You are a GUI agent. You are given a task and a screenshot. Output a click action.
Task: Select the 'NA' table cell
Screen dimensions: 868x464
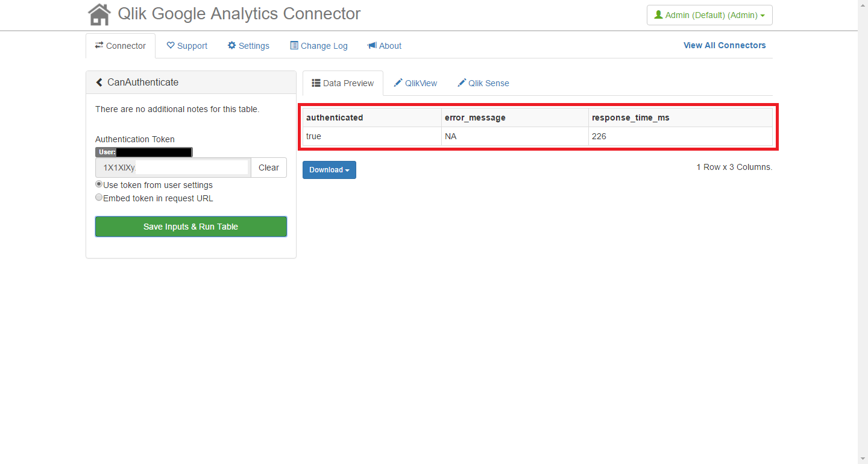click(515, 136)
